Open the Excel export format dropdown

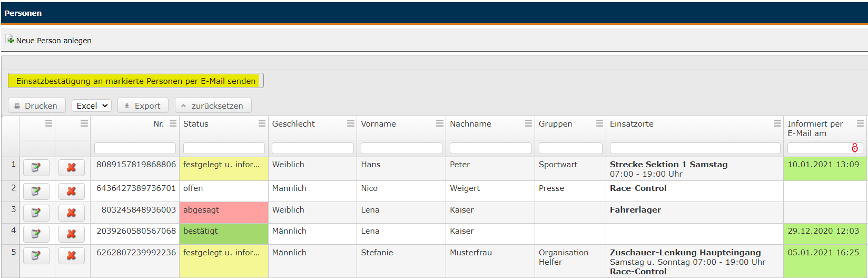click(92, 106)
